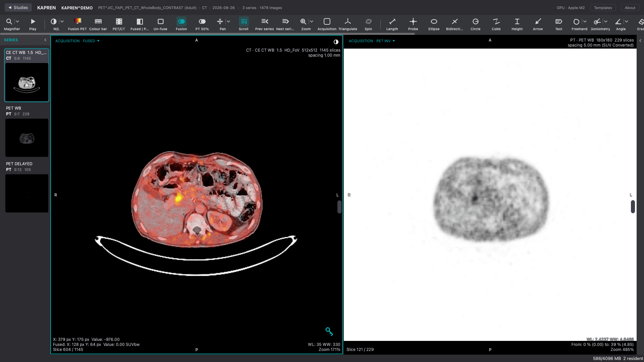The height and width of the screenshot is (362, 644).
Task: Go to Next series
Action: coord(285,24)
